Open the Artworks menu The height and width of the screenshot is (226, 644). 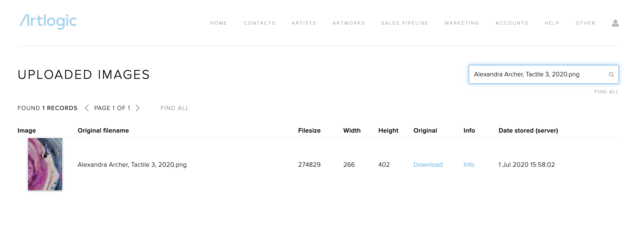coord(349,23)
